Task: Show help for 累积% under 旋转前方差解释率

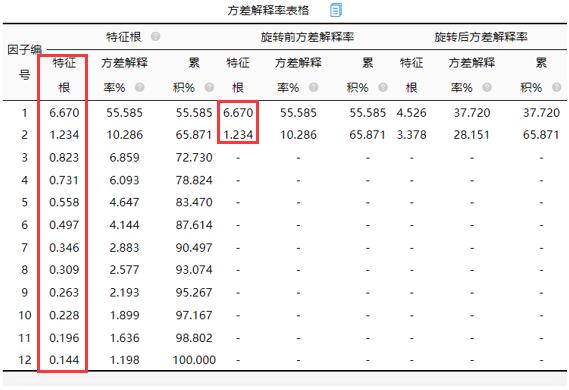Action: [x=383, y=87]
